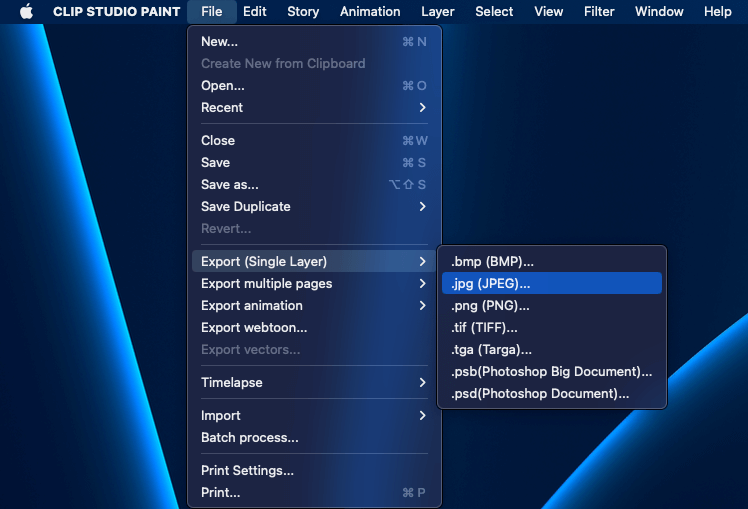Expand Export multiple pages submenu
The height and width of the screenshot is (509, 748).
point(314,283)
